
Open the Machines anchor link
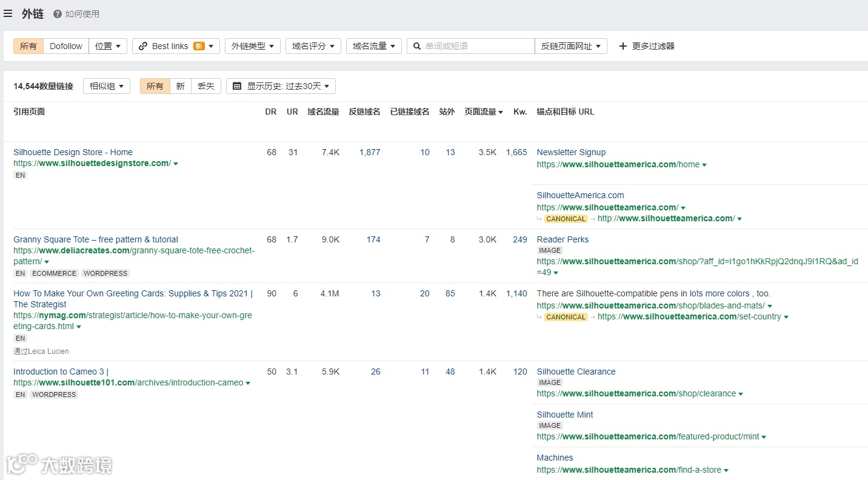[555, 458]
